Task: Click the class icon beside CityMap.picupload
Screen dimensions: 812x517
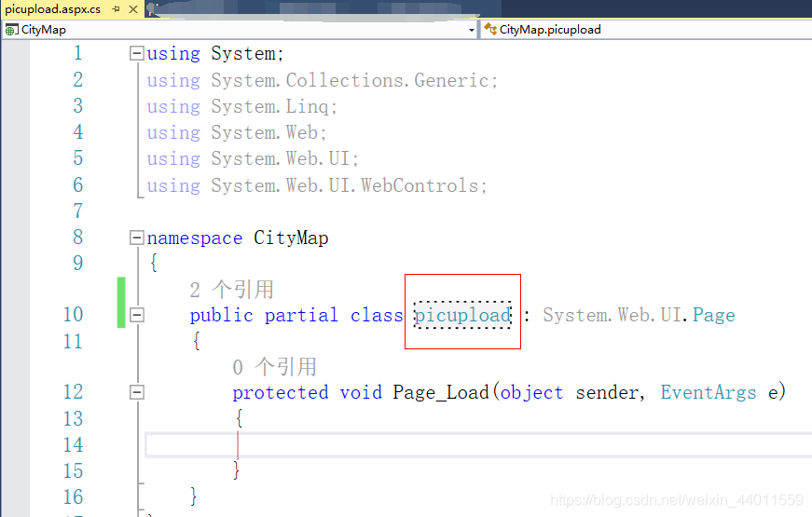Action: (x=489, y=30)
